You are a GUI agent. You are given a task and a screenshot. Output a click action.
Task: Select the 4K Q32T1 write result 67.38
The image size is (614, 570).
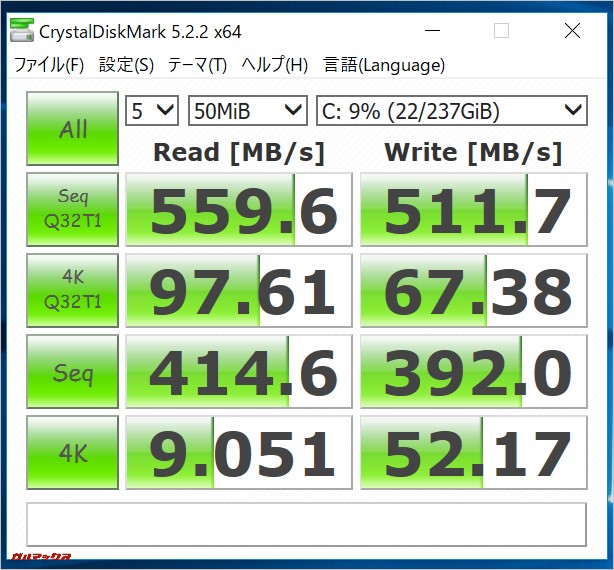coord(474,290)
